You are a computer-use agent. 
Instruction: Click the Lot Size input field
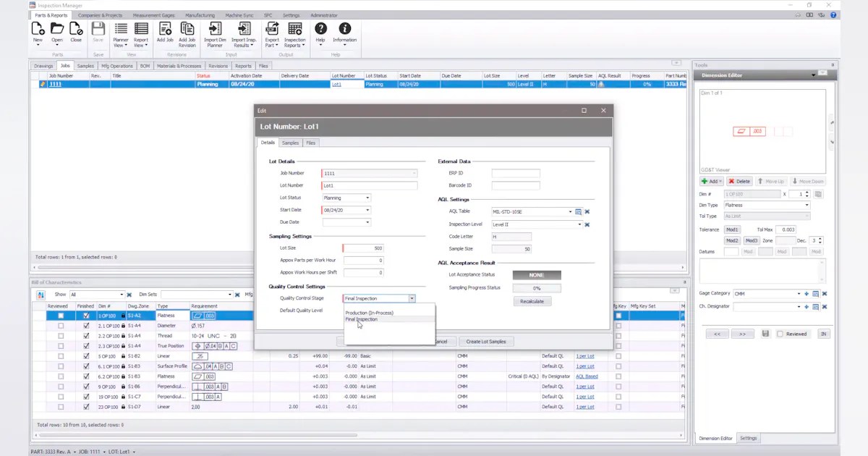coord(363,248)
